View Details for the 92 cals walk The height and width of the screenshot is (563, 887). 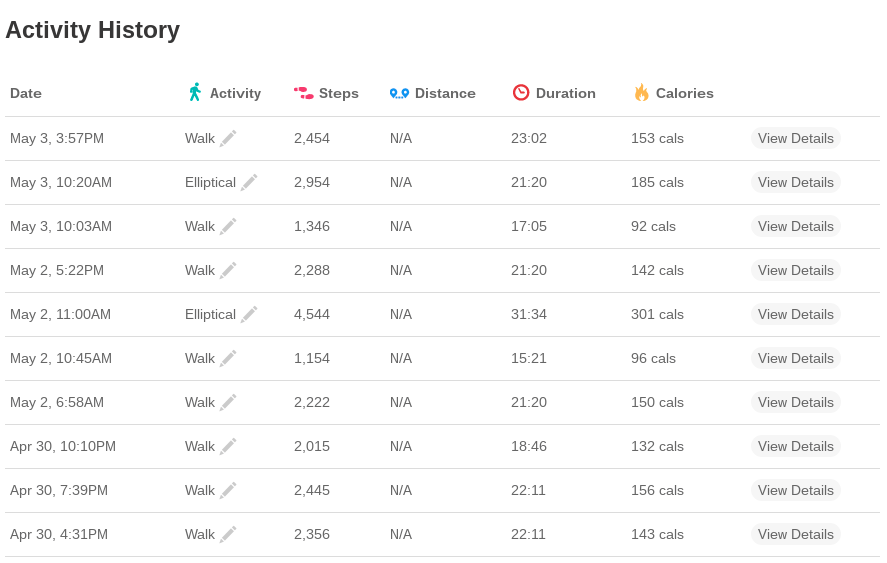(x=795, y=226)
